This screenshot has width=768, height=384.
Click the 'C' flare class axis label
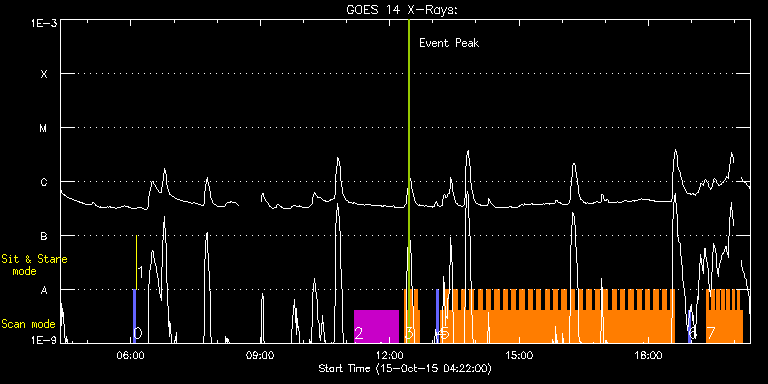point(44,182)
